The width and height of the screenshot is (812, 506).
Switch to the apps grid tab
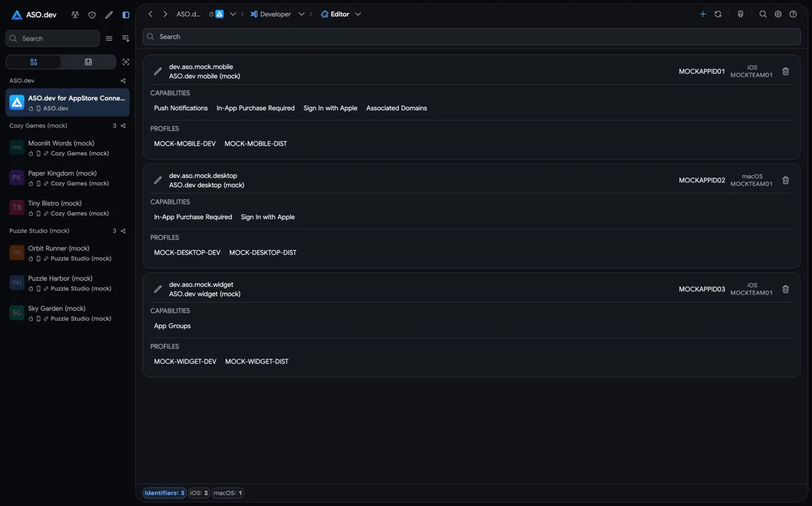(x=34, y=62)
